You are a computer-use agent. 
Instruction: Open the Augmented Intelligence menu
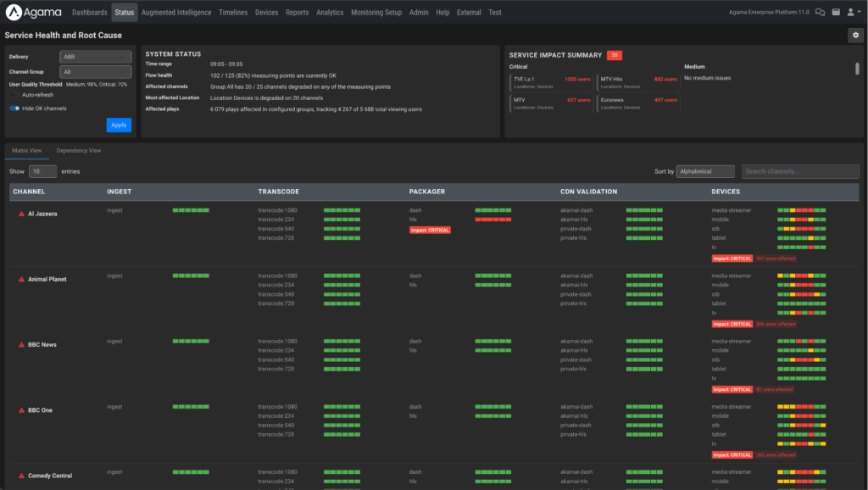click(x=176, y=13)
